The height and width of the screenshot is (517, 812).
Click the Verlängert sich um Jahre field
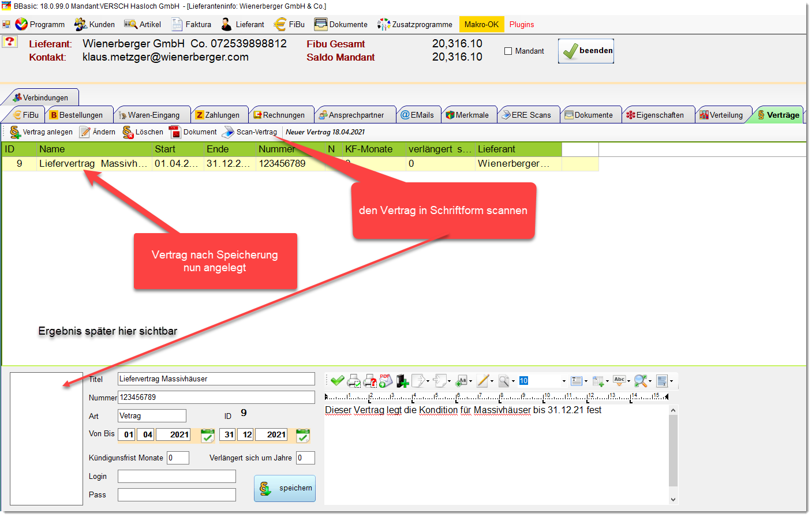point(305,458)
